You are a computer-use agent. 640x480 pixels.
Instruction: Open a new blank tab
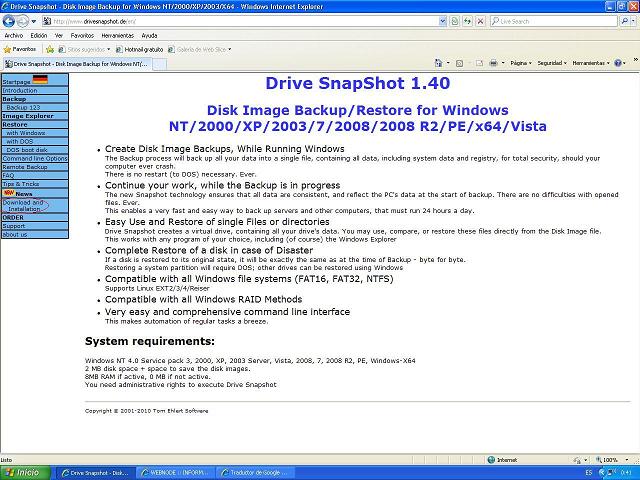click(160, 64)
